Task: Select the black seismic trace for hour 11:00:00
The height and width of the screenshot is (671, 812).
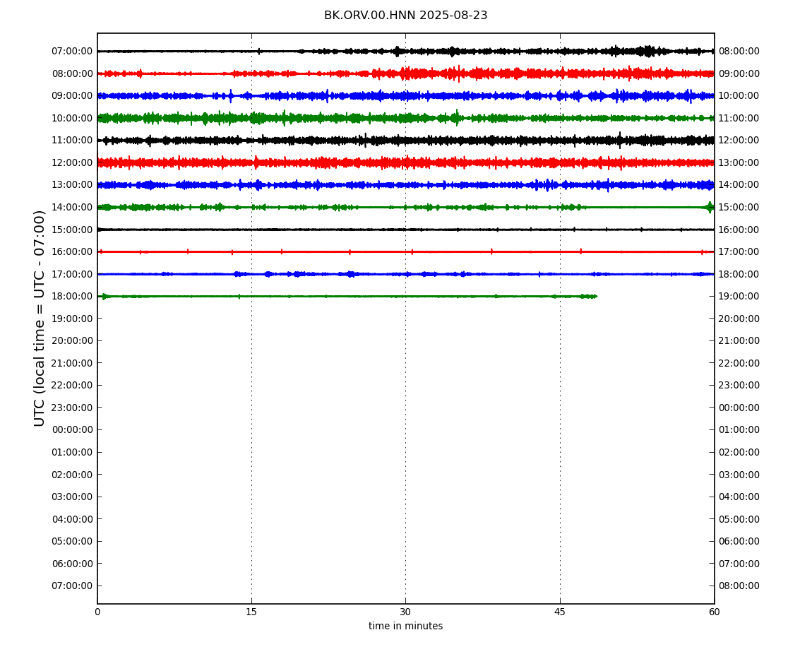Action: point(405,141)
